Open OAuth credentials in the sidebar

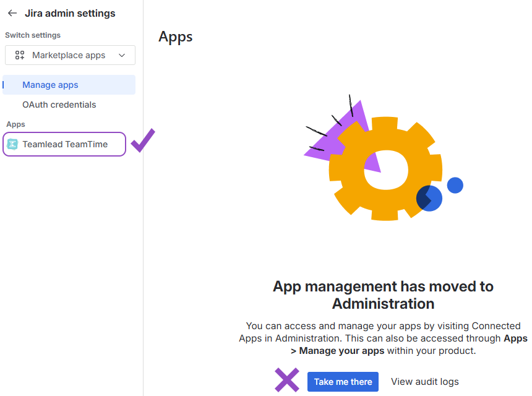tap(59, 105)
